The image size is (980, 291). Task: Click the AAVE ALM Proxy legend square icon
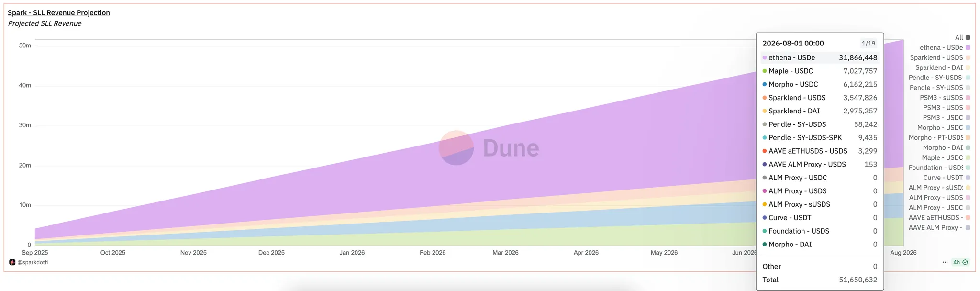[968, 228]
